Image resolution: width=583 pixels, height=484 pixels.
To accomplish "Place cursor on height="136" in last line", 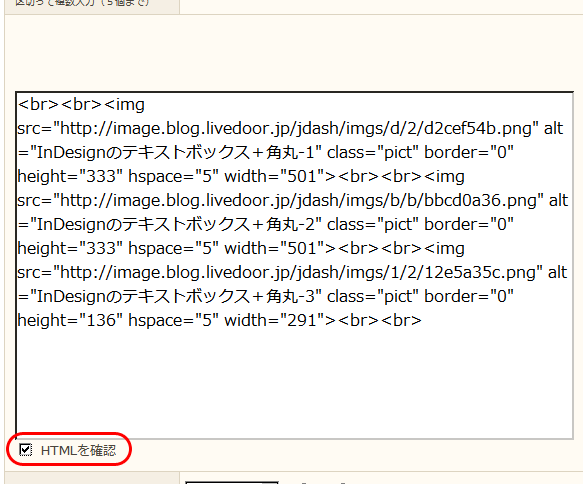I will tap(70, 320).
